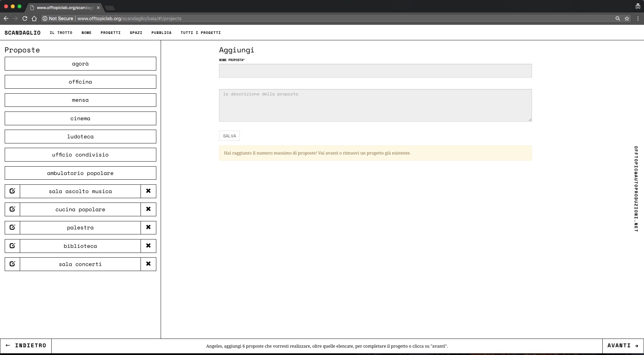
Task: Go back with the INDIETRO button
Action: click(x=26, y=346)
